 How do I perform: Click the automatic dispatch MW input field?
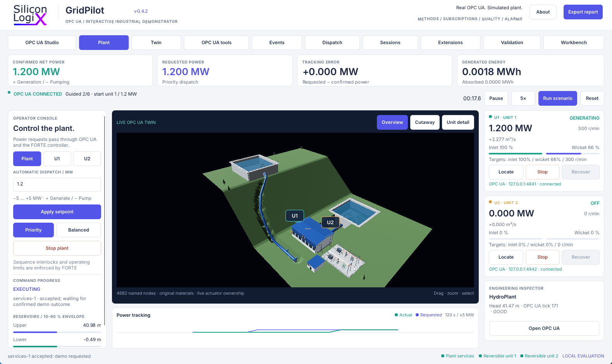click(57, 184)
